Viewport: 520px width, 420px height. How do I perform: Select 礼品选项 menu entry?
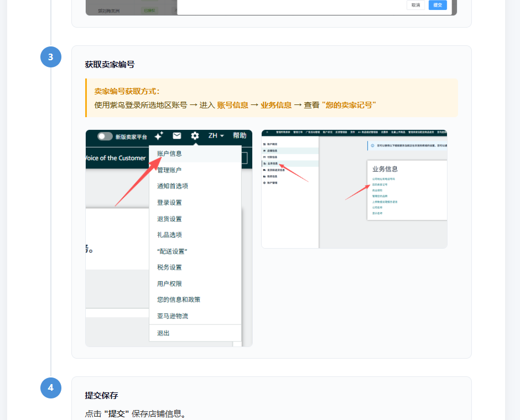point(169,235)
